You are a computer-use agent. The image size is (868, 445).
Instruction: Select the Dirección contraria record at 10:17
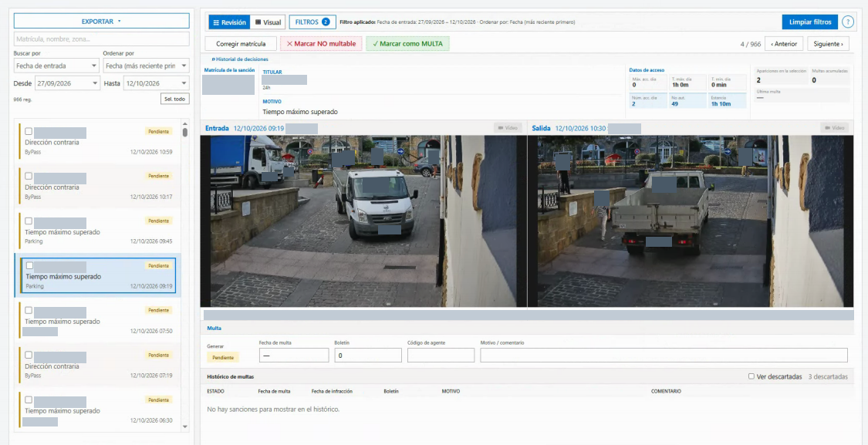(99, 187)
